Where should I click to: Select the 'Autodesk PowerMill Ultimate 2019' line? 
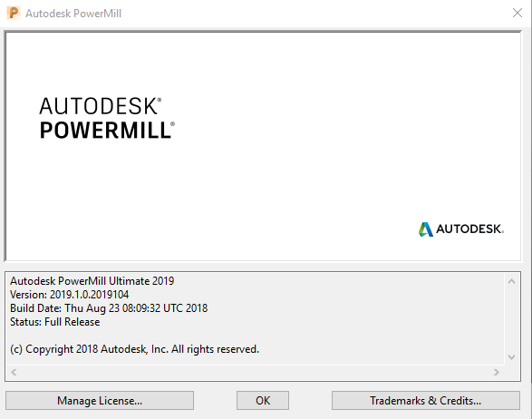[92, 281]
